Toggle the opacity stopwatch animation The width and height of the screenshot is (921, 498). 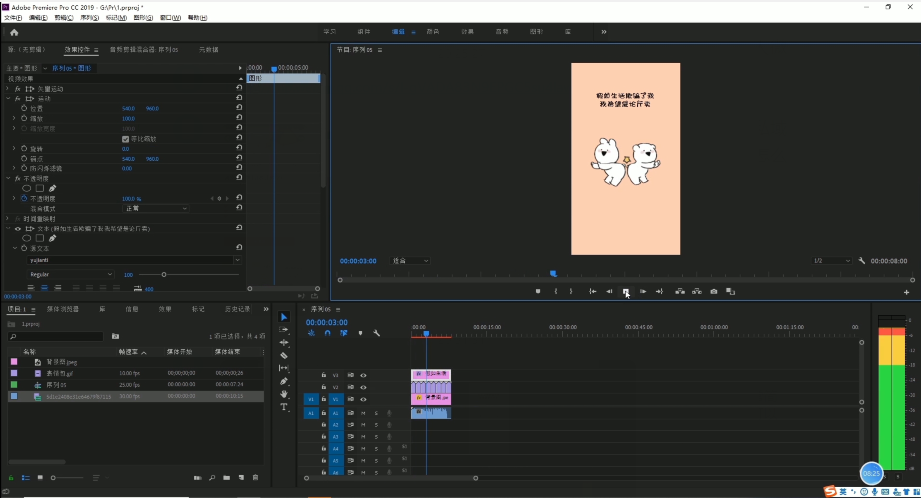click(24, 198)
